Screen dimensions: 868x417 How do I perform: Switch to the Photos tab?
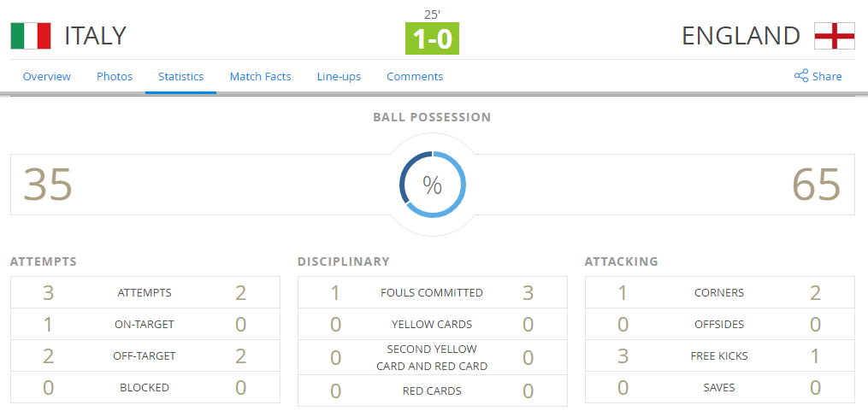point(115,76)
